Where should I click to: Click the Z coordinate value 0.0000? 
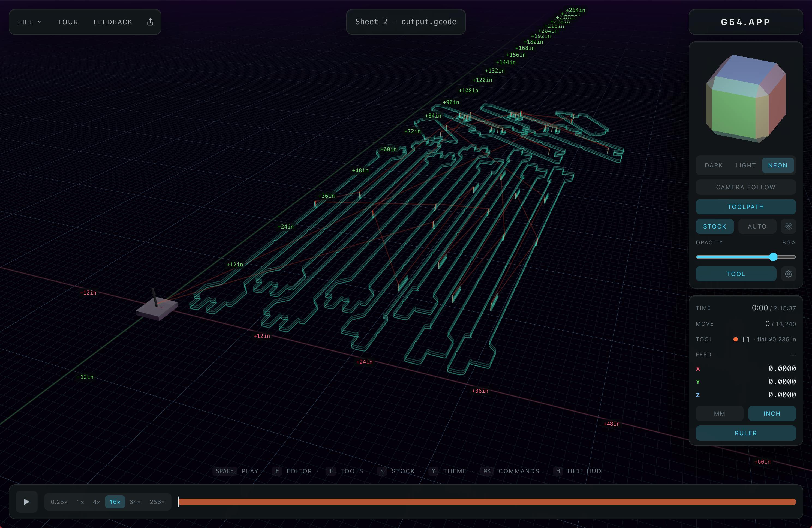coord(782,395)
